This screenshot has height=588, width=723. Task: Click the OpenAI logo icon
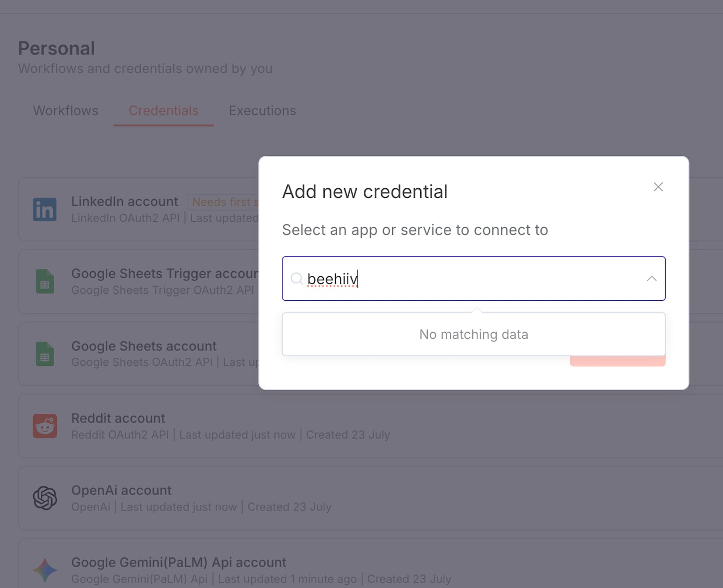click(45, 498)
